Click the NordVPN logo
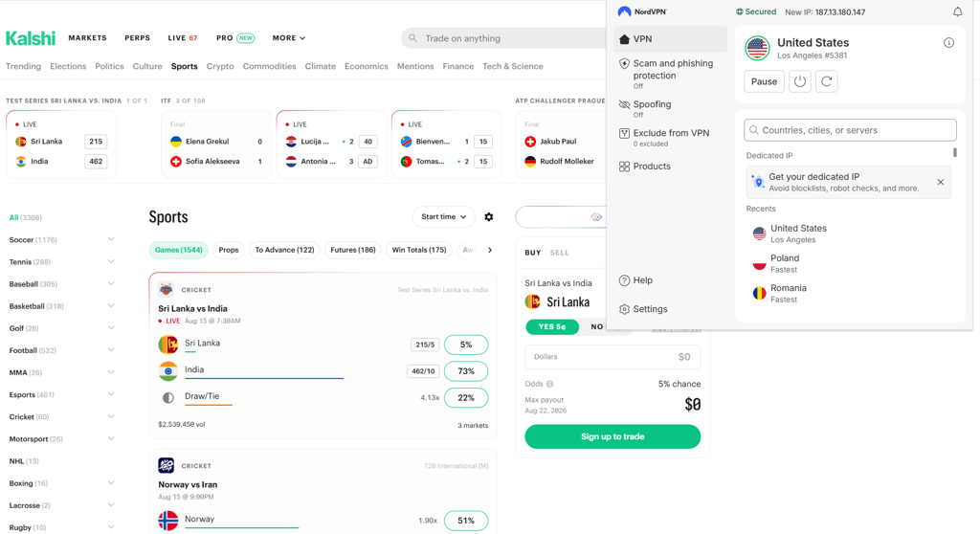This screenshot has height=534, width=980. (x=642, y=11)
